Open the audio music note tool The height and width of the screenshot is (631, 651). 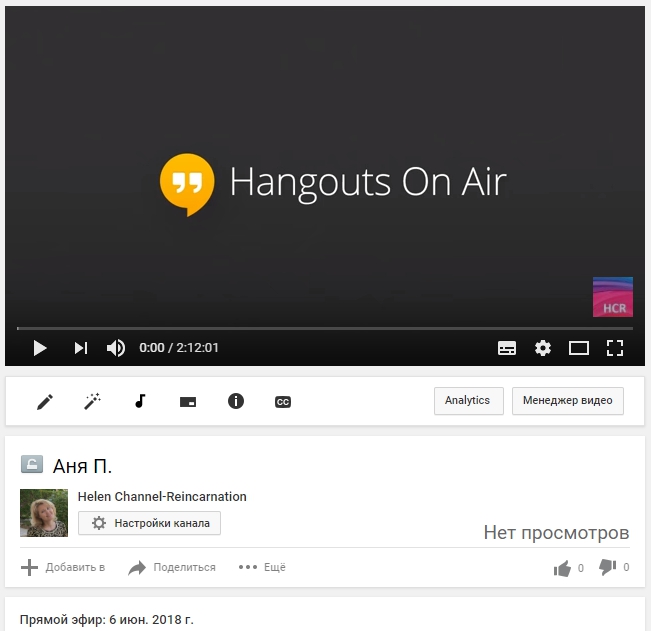[140, 401]
